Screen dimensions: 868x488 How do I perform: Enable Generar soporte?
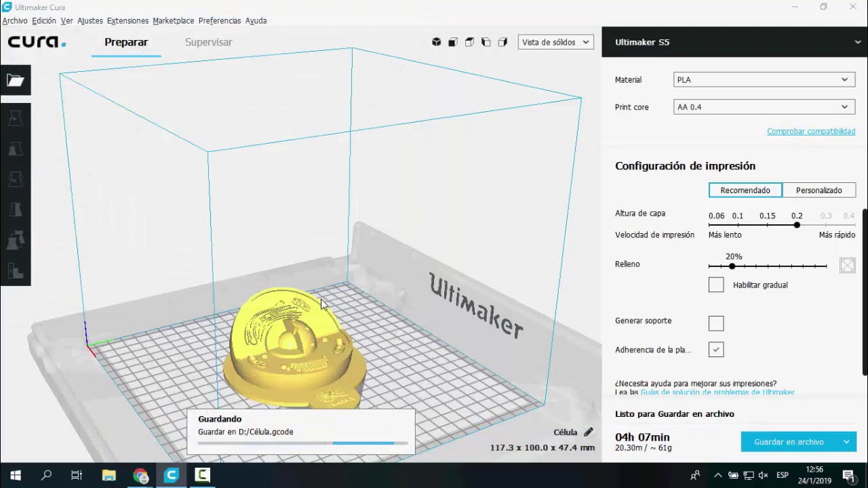(x=716, y=323)
